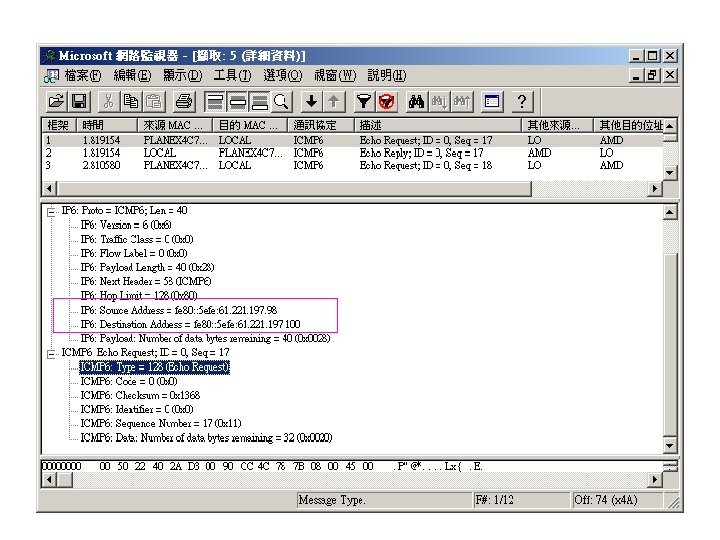
Task: Click the Paste clipboard icon
Action: [x=154, y=101]
